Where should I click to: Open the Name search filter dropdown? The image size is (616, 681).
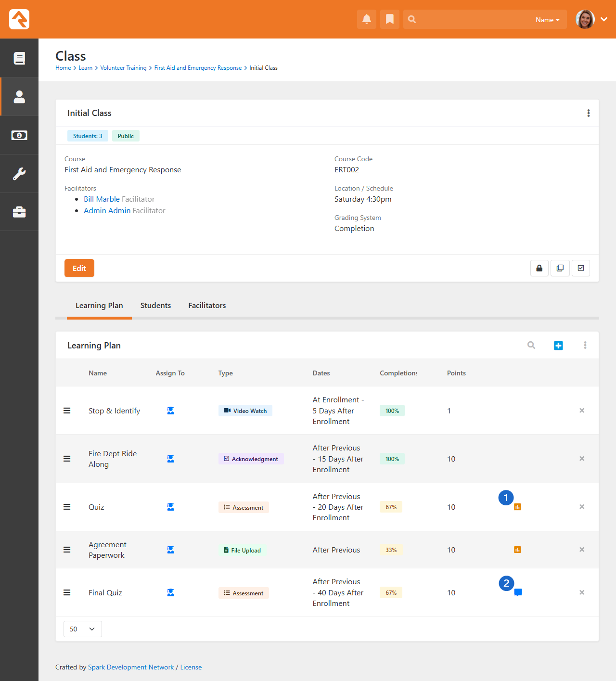pos(548,20)
